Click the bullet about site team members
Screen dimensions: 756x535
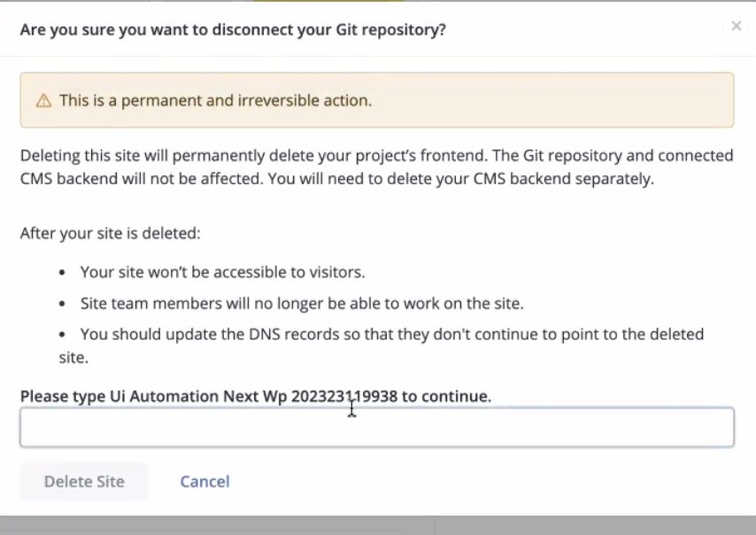pos(302,303)
